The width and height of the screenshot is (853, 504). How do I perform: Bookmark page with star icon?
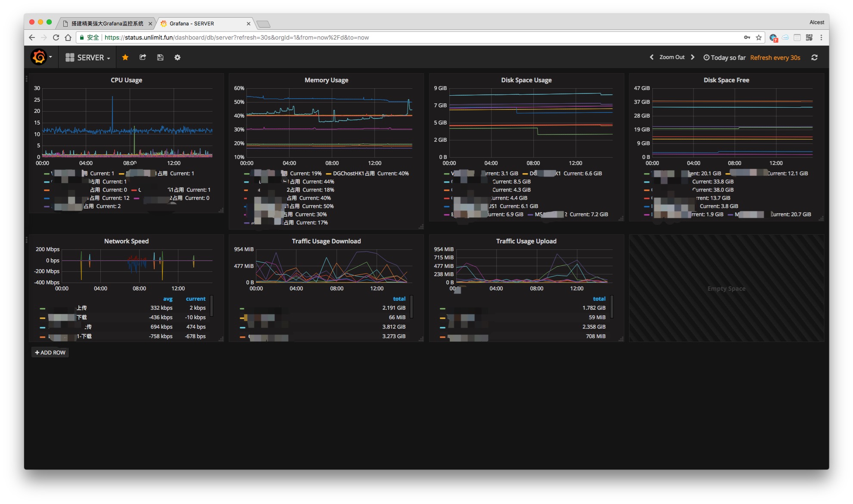759,37
